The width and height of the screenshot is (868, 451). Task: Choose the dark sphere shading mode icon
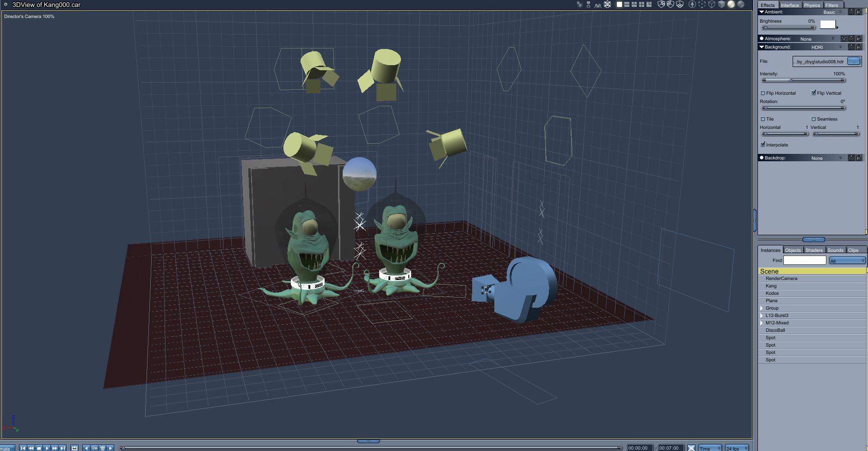point(741,5)
